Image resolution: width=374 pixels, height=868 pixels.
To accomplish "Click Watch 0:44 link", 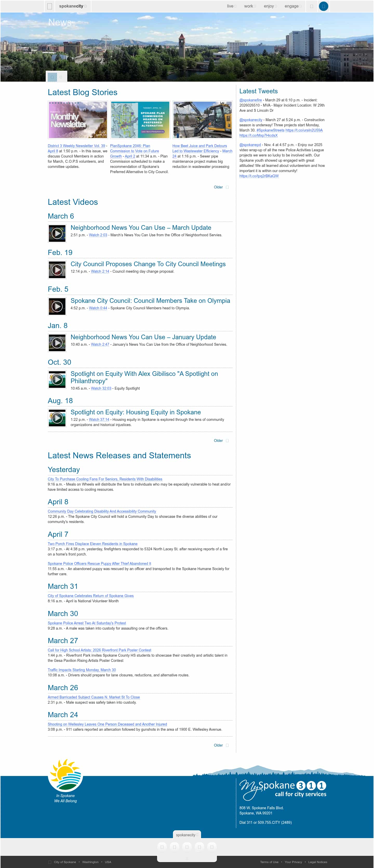I will click(98, 308).
